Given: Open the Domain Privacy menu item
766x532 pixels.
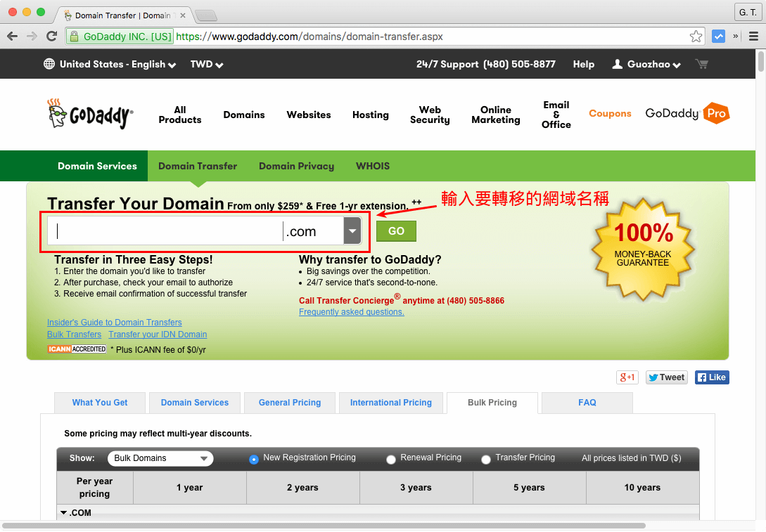Looking at the screenshot, I should pyautogui.click(x=296, y=166).
